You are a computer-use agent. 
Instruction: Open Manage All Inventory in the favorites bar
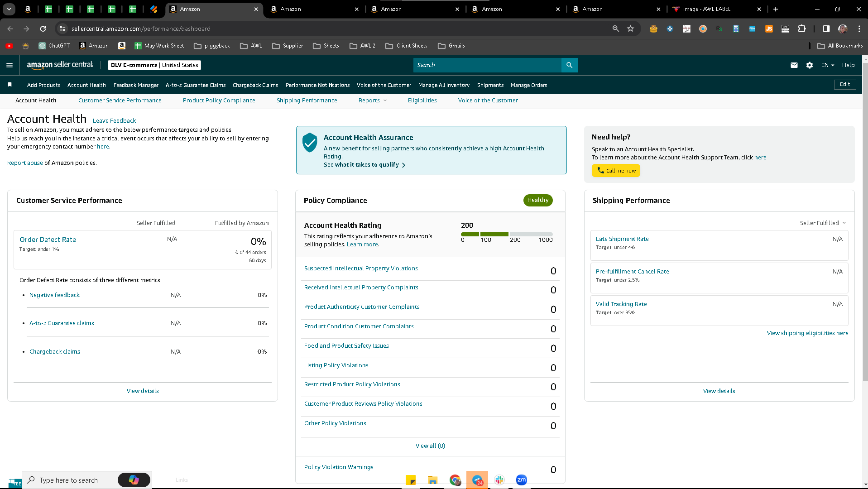pyautogui.click(x=444, y=85)
